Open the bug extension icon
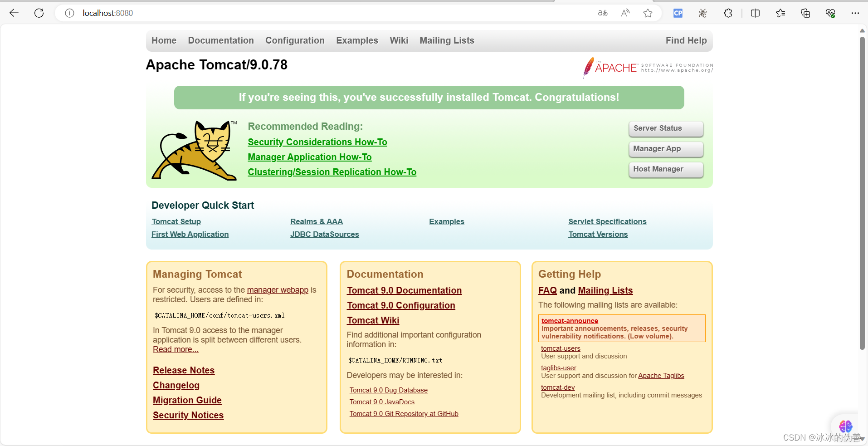This screenshot has width=868, height=446. click(x=703, y=13)
